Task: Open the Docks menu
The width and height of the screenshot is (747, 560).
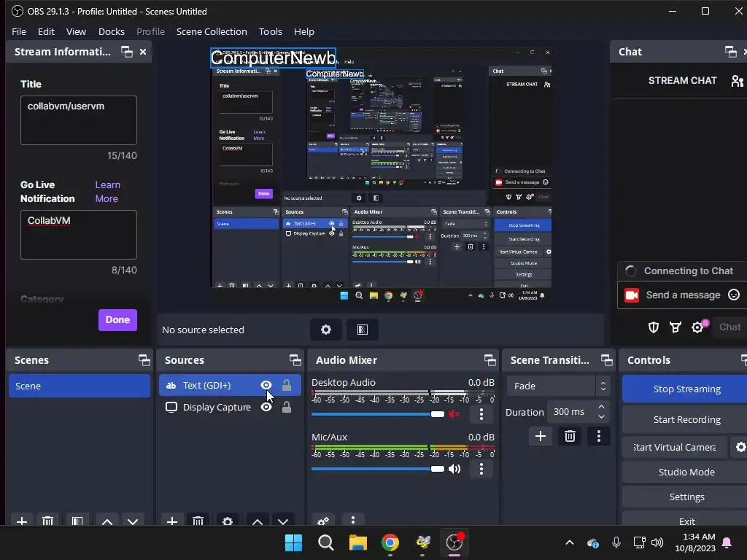Action: (x=112, y=31)
